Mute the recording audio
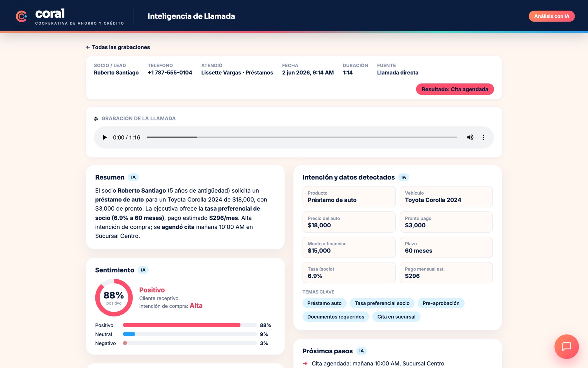 (x=470, y=137)
